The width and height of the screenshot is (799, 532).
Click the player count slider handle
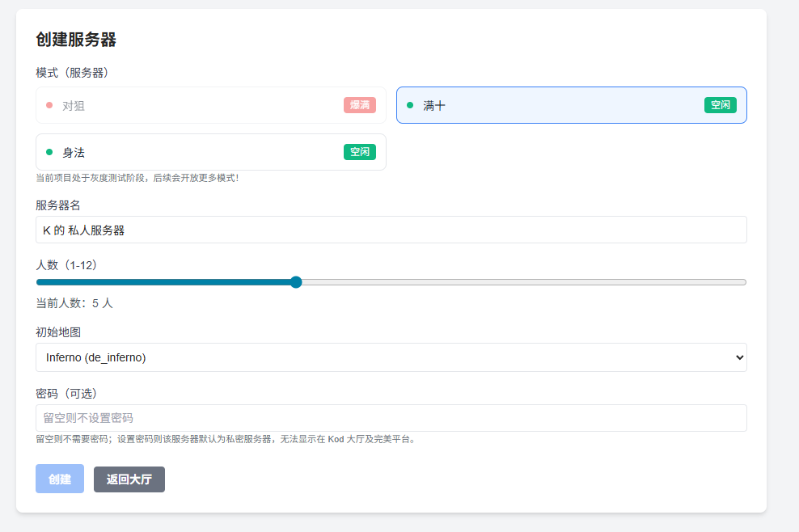click(296, 282)
